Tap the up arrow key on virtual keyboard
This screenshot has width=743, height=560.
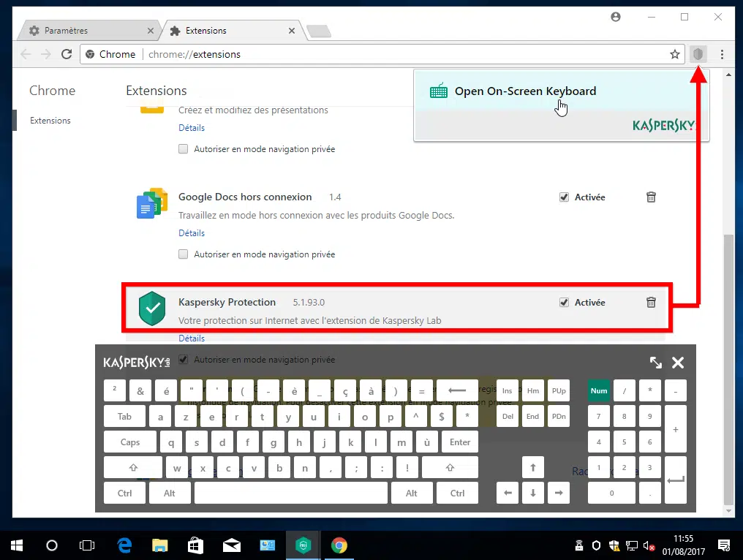533,468
